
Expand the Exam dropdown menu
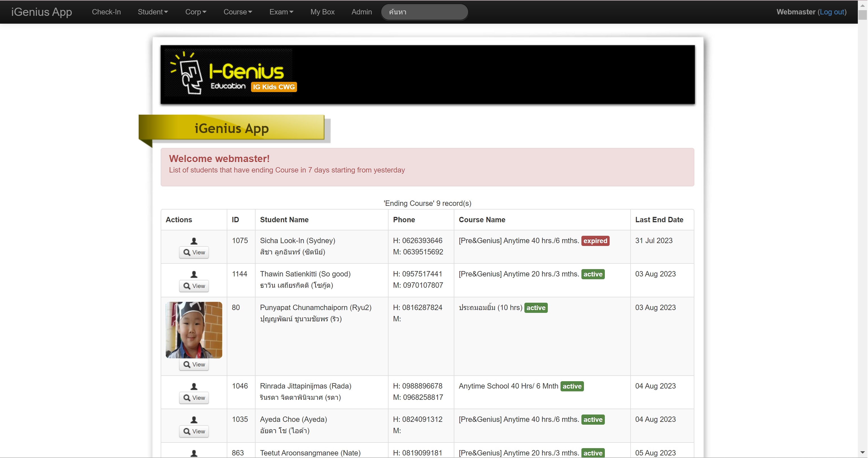[281, 12]
